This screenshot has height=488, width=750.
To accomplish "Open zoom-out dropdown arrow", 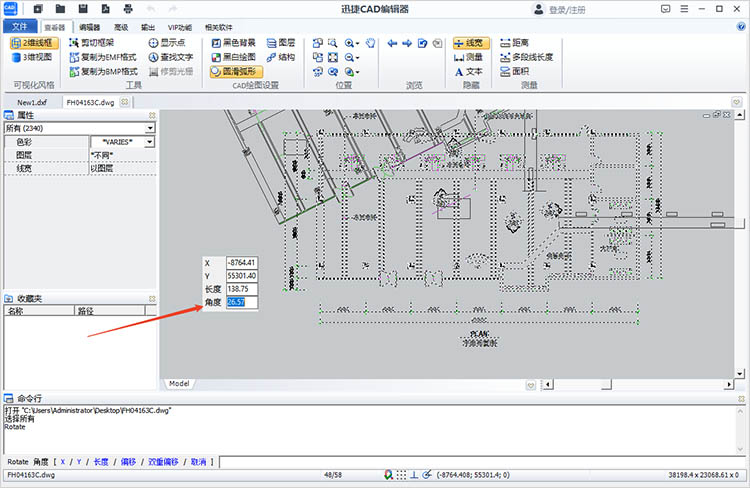I will (x=357, y=58).
